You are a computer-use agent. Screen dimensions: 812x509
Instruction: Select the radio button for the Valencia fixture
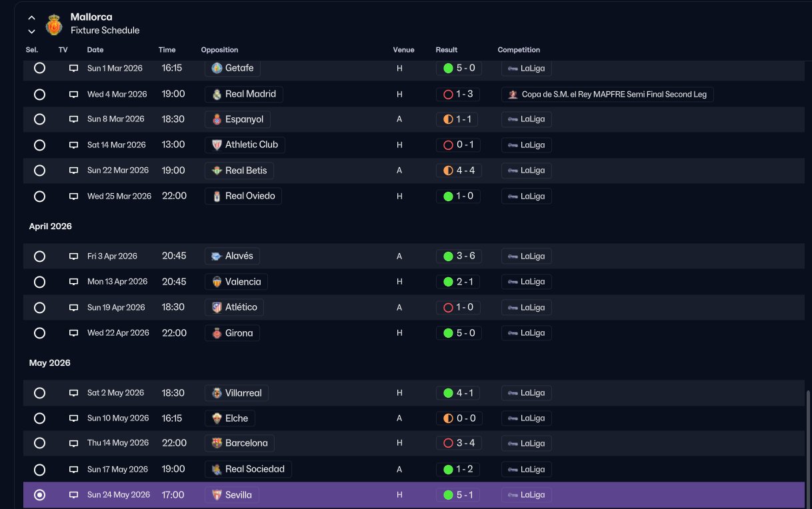(39, 282)
